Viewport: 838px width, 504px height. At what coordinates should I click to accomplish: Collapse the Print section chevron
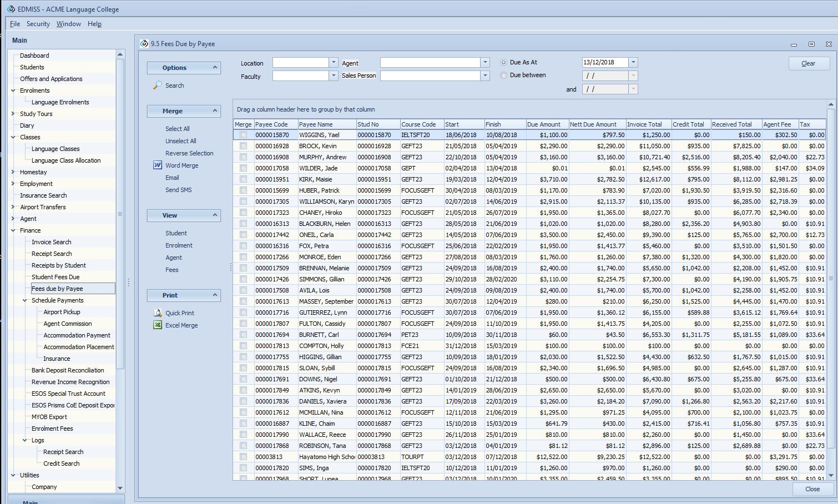[x=215, y=295]
